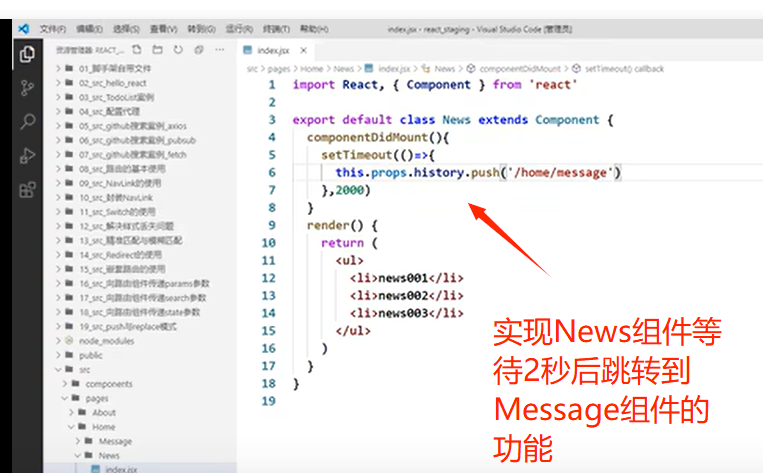Expand the 01_脚手架自带文件 folder chevron

tap(58, 68)
